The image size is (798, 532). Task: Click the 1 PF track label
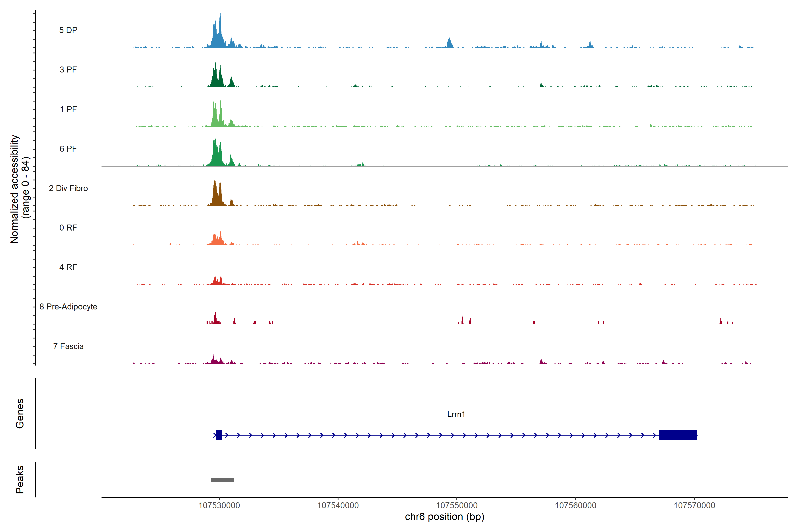click(x=68, y=109)
